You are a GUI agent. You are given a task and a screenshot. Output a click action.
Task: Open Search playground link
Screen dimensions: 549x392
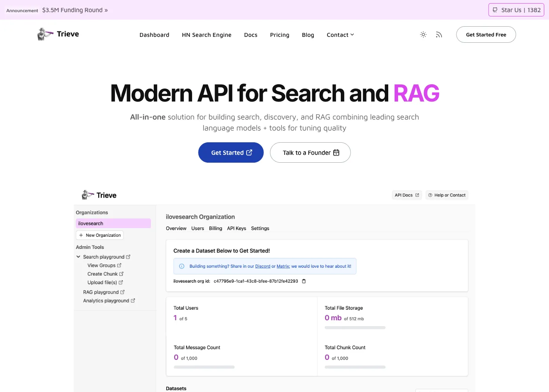(x=104, y=257)
